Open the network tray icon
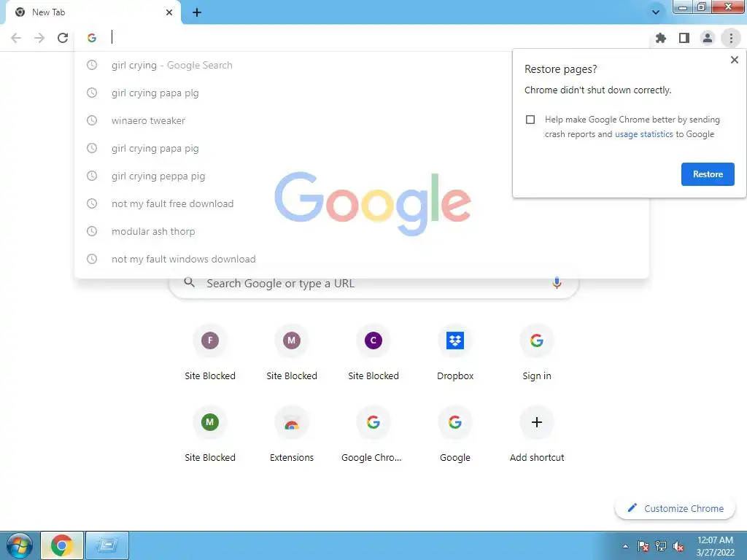 click(661, 546)
